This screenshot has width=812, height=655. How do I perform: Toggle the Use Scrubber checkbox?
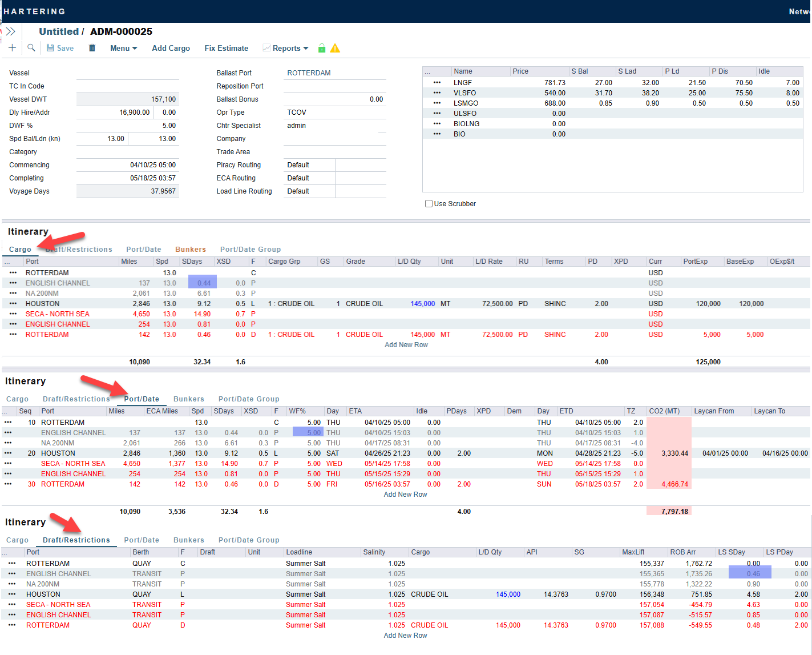(x=429, y=204)
